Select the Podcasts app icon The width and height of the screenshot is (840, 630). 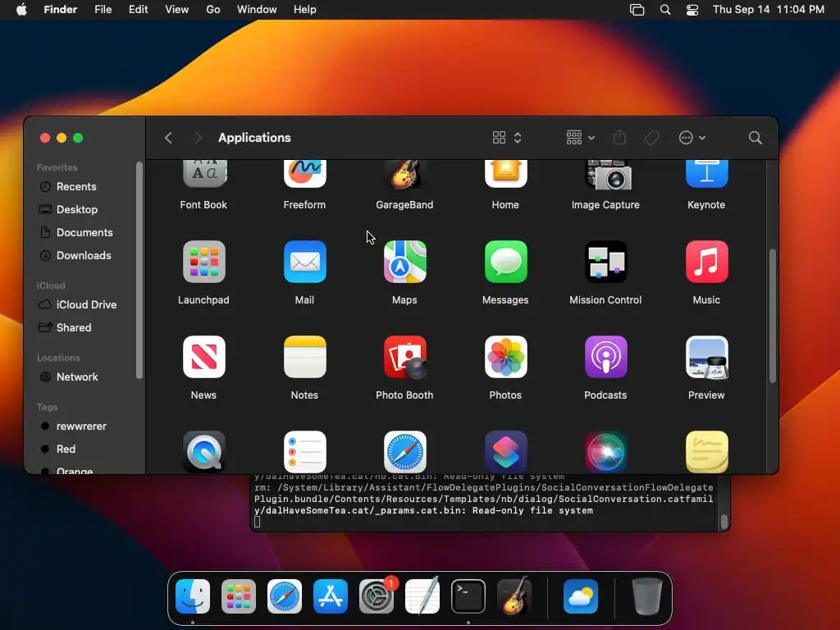click(606, 357)
